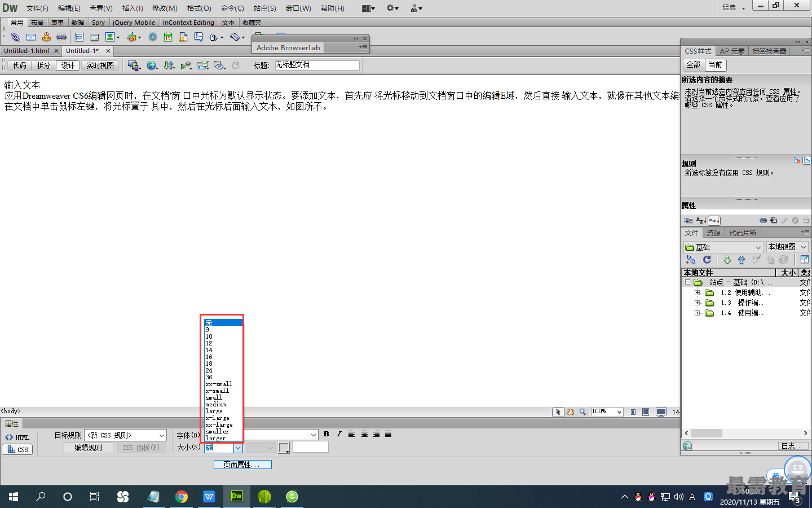This screenshot has width=812, height=508.
Task: Click the Windows Start button
Action: tap(14, 497)
